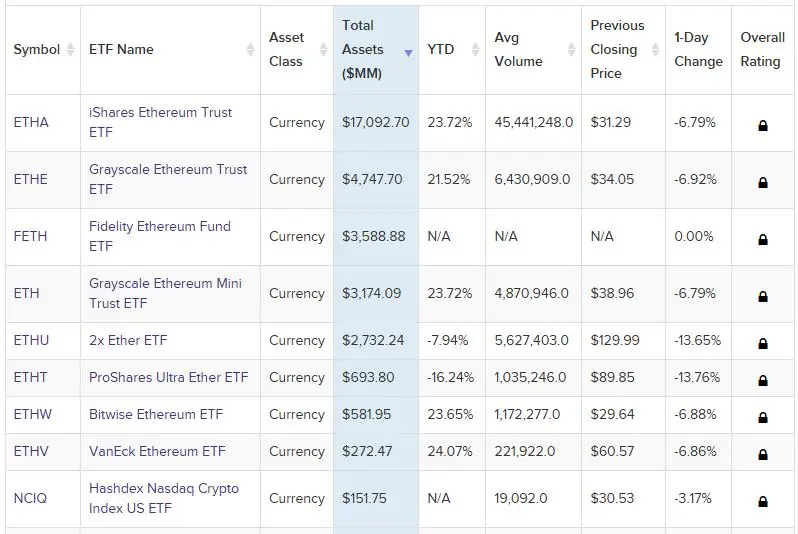798x534 pixels.
Task: Click the lock icon in the ETHA row
Action: pos(763,126)
